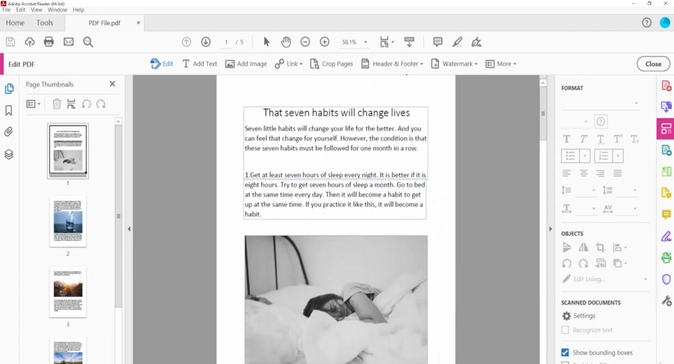
Task: Click the page number input field
Action: (226, 42)
